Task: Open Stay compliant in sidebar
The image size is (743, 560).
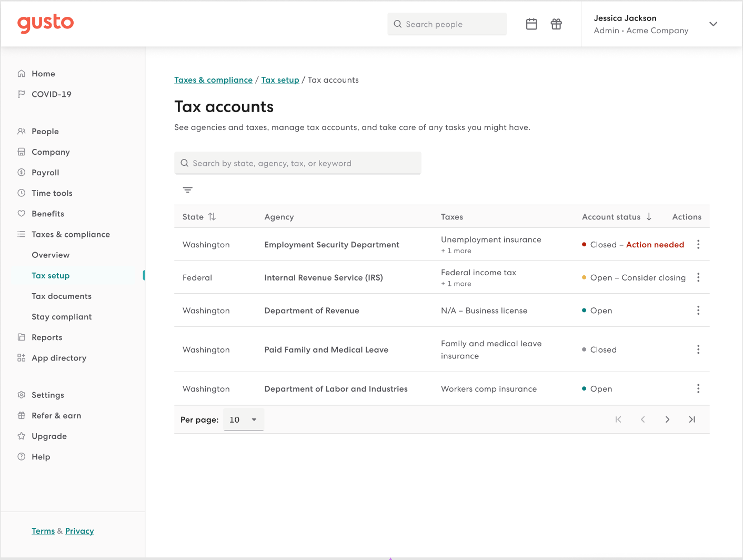Action: (x=62, y=317)
